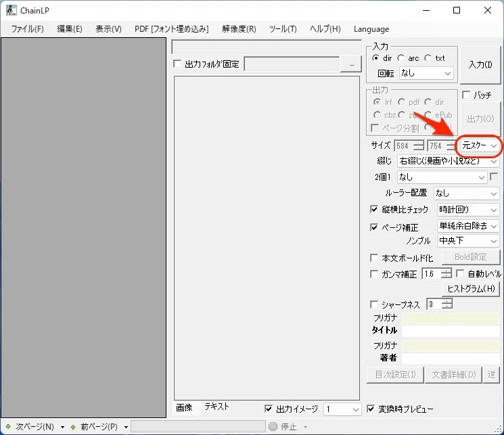The width and height of the screenshot is (504, 435).
Task: Toggle the 出力フォルダ固定 checkbox
Action: [177, 64]
